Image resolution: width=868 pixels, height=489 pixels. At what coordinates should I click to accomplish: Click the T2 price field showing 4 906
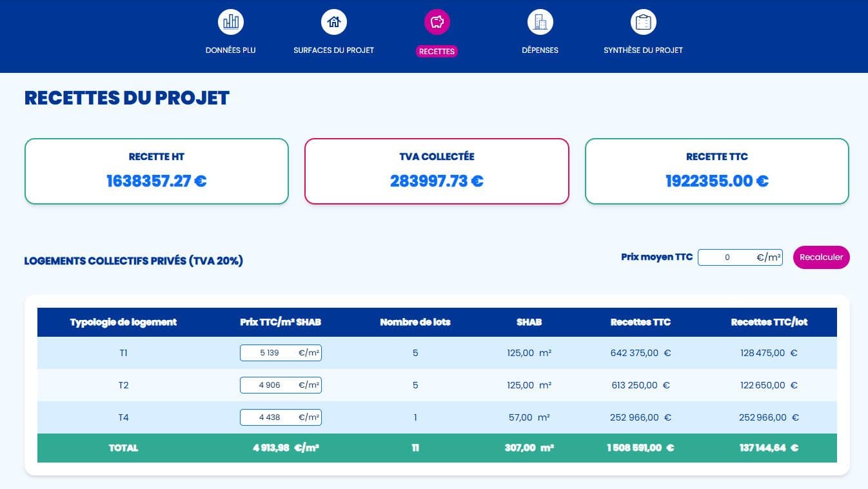coord(270,385)
